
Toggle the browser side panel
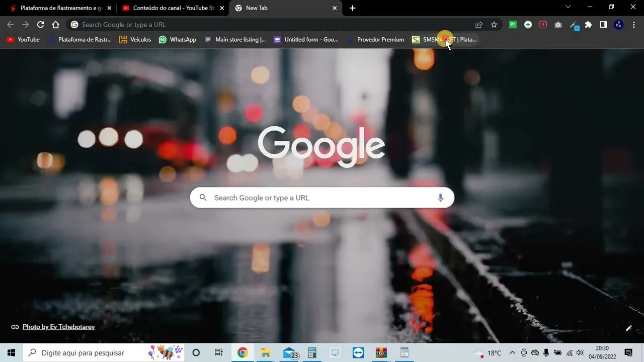[x=603, y=25]
